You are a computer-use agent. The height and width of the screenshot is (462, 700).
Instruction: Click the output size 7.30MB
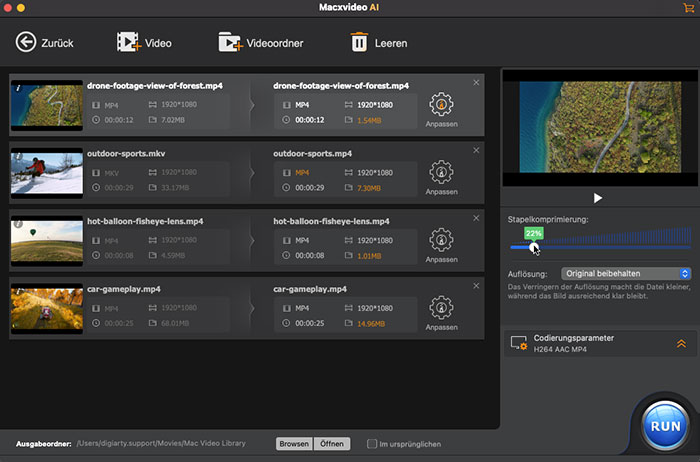point(369,188)
